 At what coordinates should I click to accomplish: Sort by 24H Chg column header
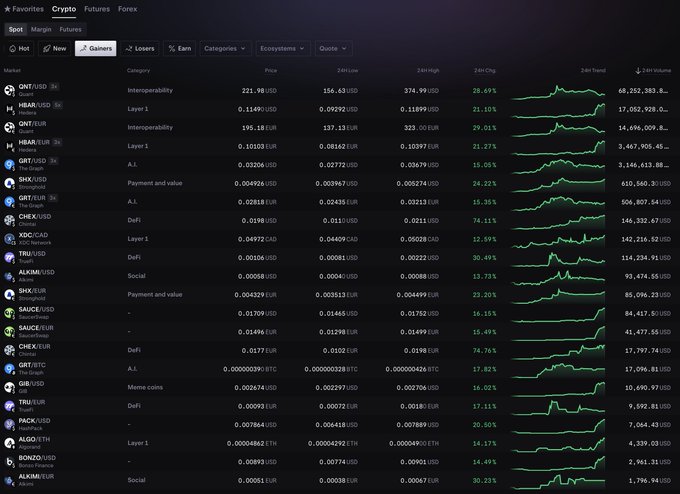(484, 70)
